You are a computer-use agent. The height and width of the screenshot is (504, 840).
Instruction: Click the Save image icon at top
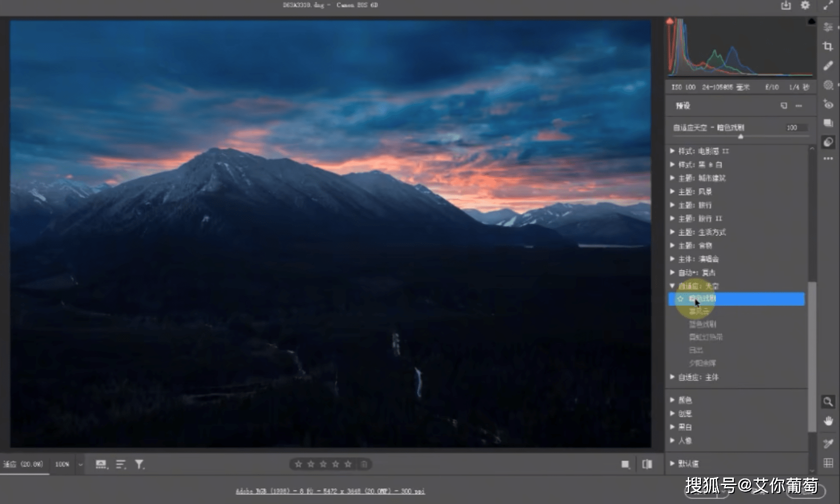[786, 5]
